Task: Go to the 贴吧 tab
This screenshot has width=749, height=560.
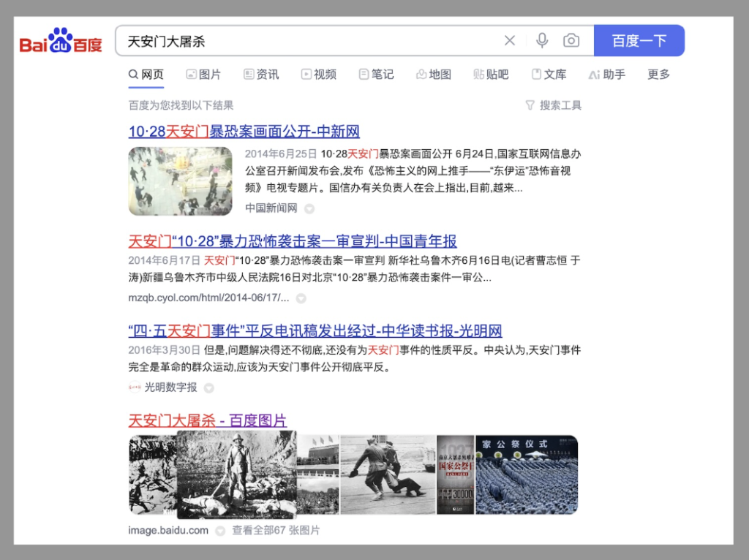Action: [x=491, y=75]
